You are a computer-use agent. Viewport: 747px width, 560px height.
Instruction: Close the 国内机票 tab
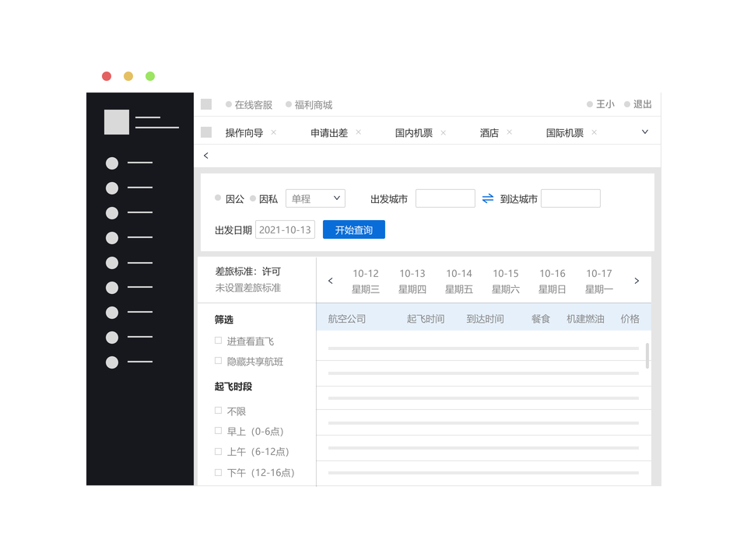click(x=443, y=132)
